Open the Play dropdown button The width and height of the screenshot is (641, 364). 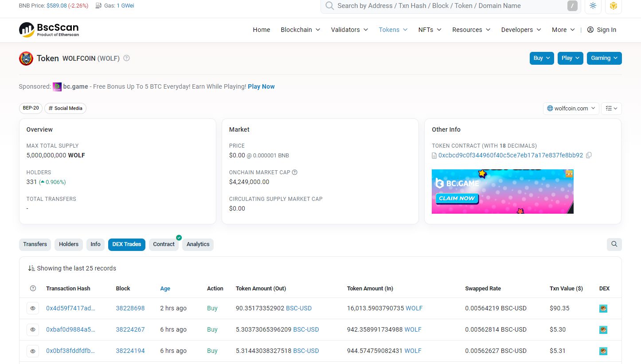click(x=570, y=58)
